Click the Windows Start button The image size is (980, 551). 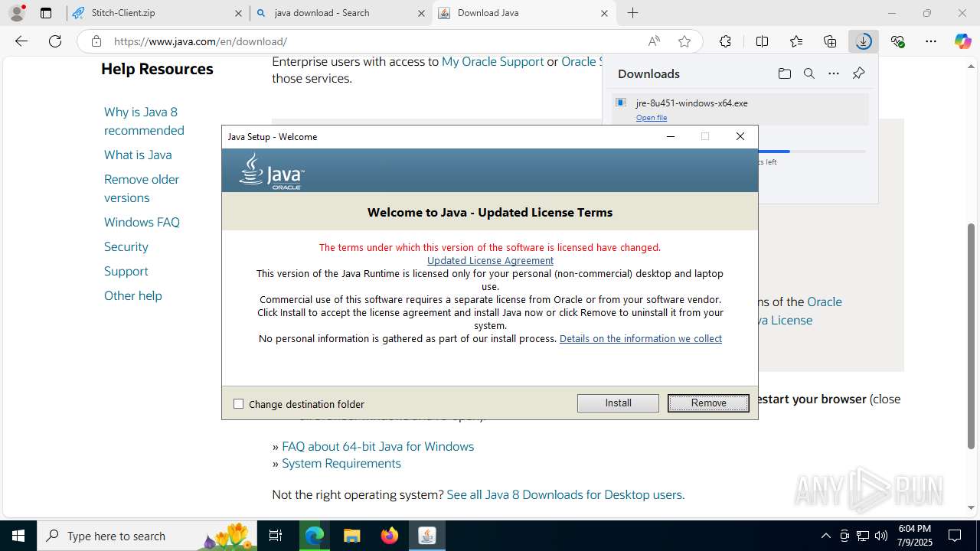point(18,536)
